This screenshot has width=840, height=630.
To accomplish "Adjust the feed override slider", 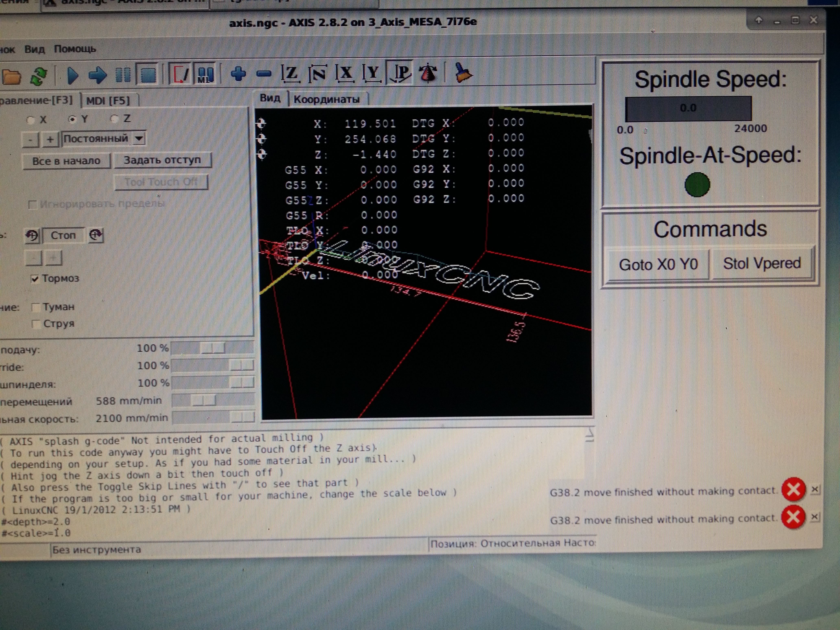I will tap(213, 348).
